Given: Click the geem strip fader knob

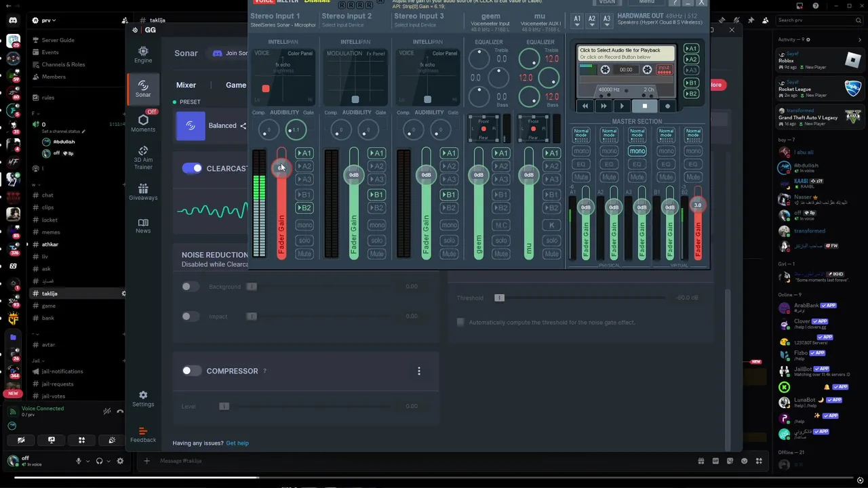Looking at the screenshot, I should coord(479,175).
